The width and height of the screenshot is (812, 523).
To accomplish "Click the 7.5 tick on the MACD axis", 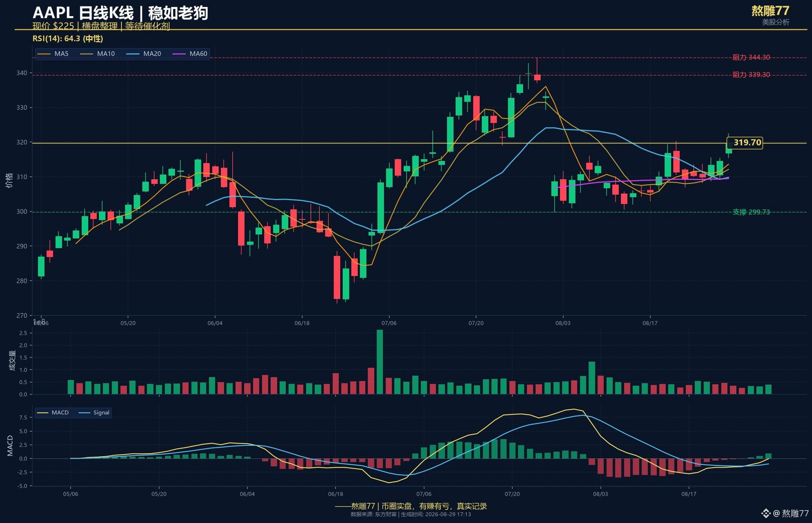I will coord(23,418).
